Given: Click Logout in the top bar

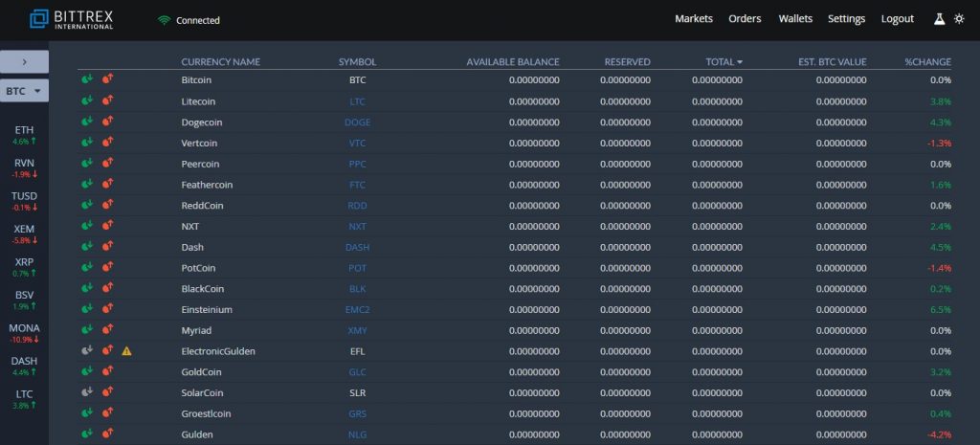Looking at the screenshot, I should coord(898,19).
